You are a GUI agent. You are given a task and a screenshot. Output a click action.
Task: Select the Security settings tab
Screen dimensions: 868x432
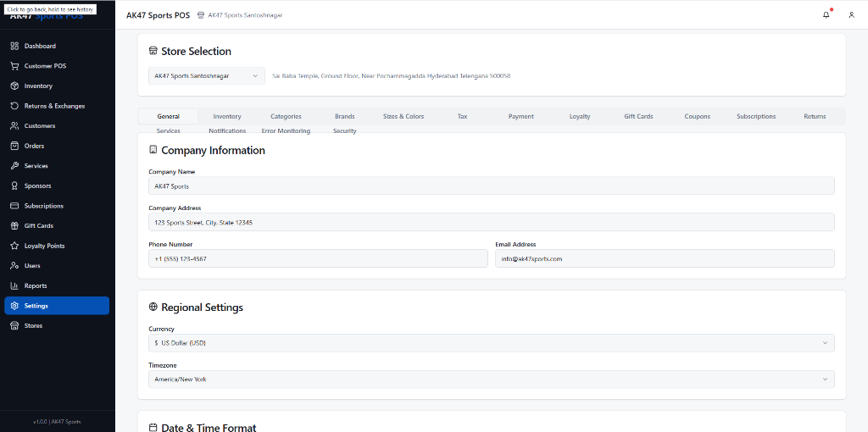(344, 131)
